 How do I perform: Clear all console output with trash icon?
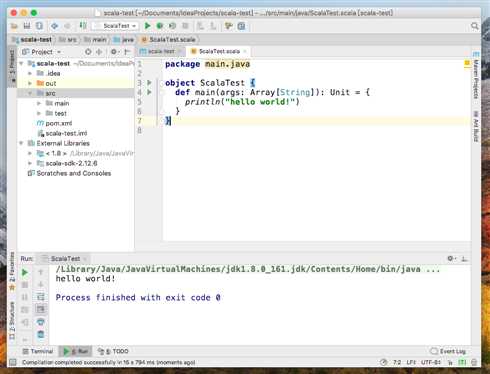(41, 334)
